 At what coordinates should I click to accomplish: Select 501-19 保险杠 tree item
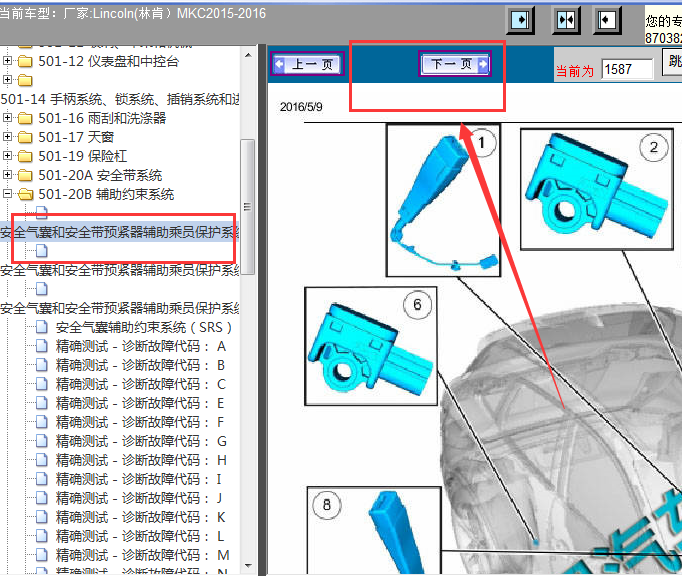[x=83, y=157]
